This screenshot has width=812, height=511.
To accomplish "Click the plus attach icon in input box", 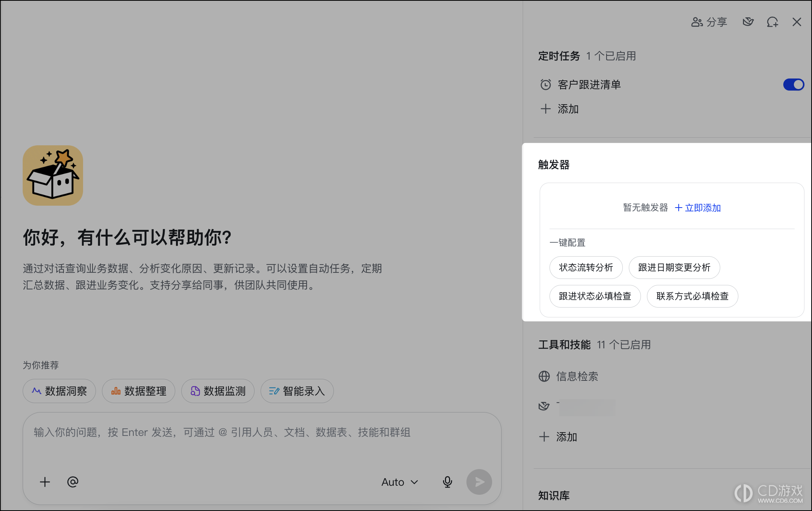I will click(x=45, y=482).
